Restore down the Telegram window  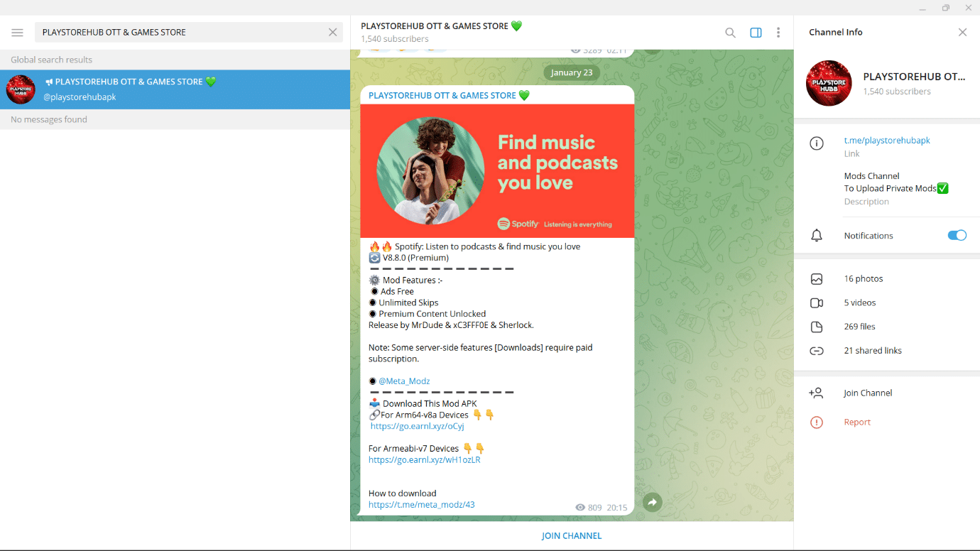946,8
